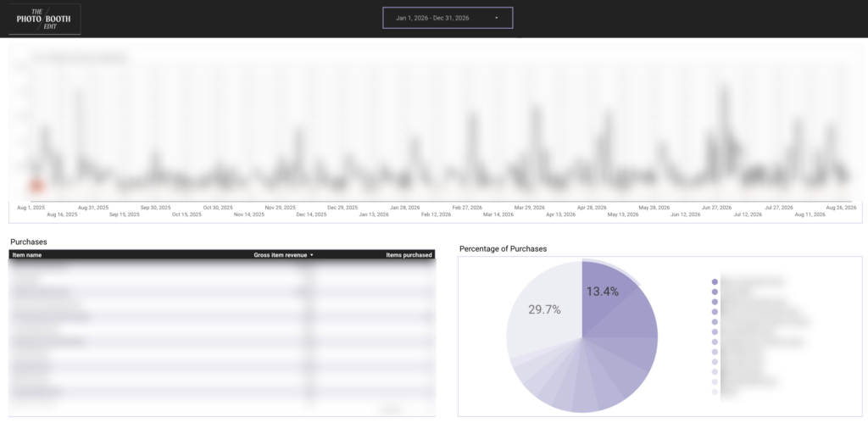Screen dimensions: 868x434
Task: Click the red marker on the chart
Action: [36, 186]
